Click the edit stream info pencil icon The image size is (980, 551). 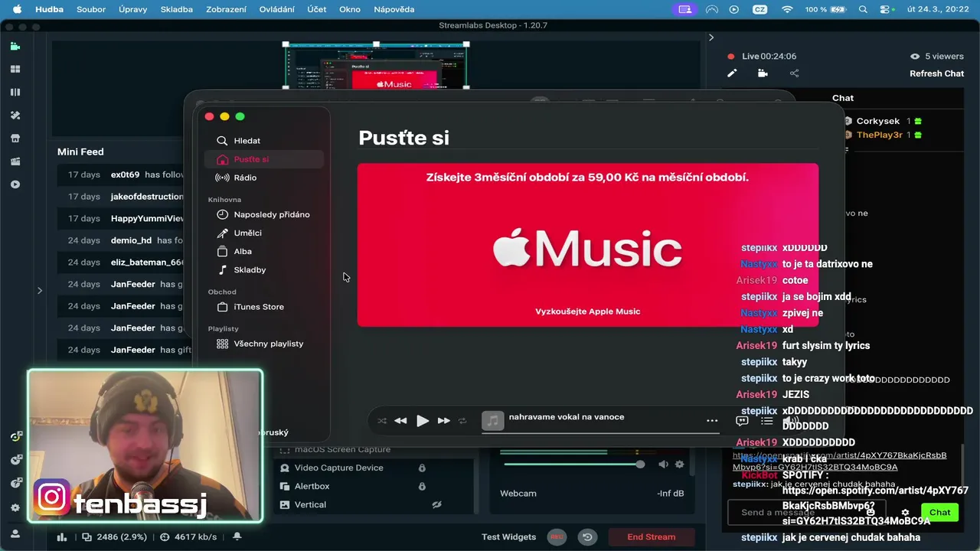pyautogui.click(x=732, y=73)
